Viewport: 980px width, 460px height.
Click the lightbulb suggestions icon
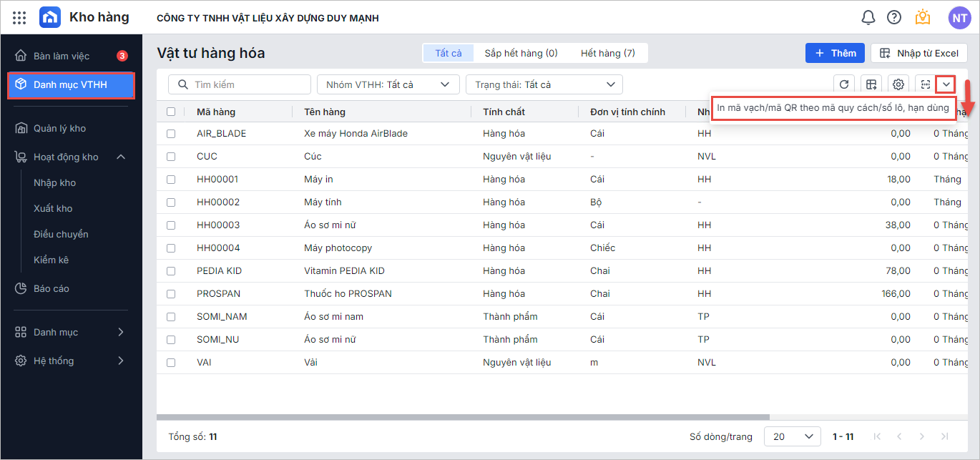[x=923, y=17]
